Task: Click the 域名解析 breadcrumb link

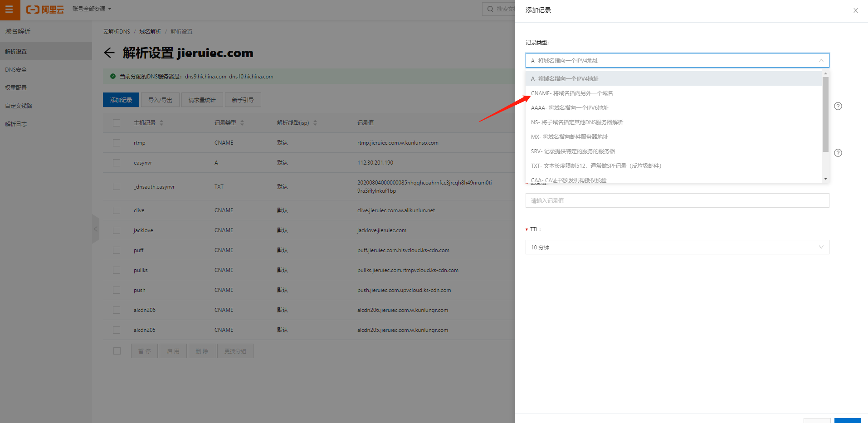Action: 150,32
